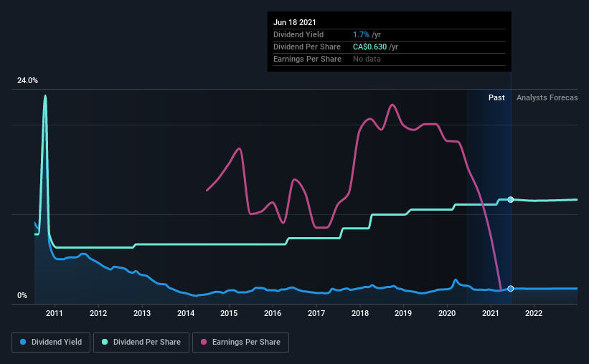Click the 0% y-axis label
589x364 pixels.
point(22,296)
